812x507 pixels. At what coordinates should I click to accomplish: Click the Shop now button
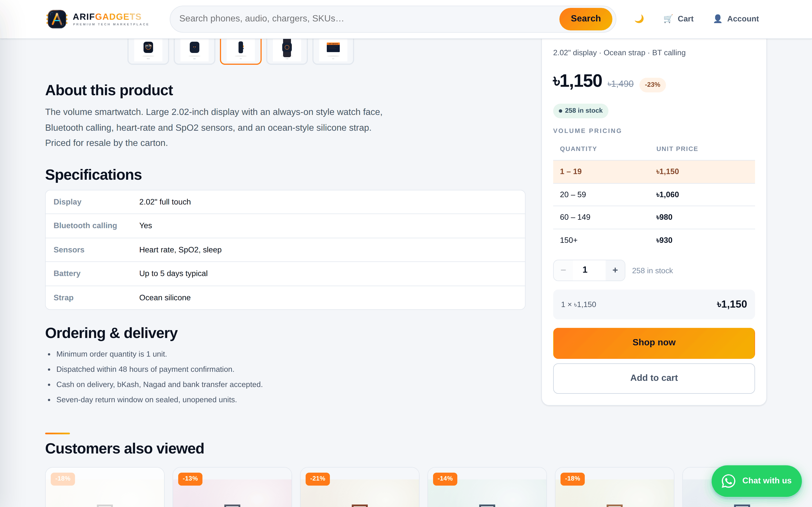pos(654,343)
